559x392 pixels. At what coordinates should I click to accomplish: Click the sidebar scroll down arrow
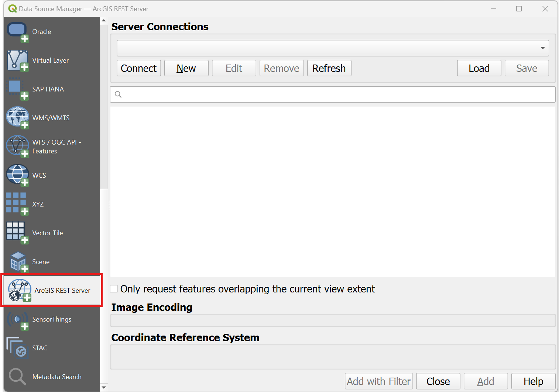point(104,387)
